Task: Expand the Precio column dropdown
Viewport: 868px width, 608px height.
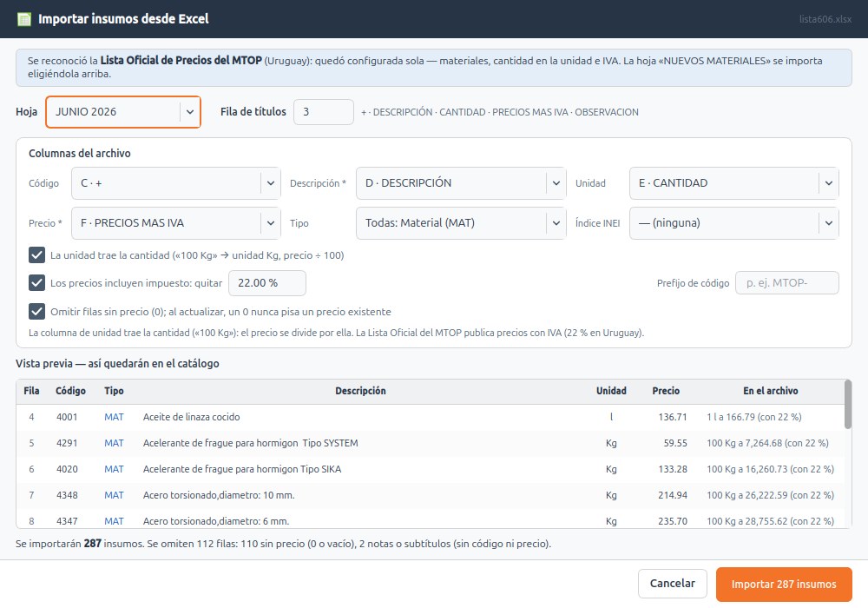Action: (x=176, y=223)
